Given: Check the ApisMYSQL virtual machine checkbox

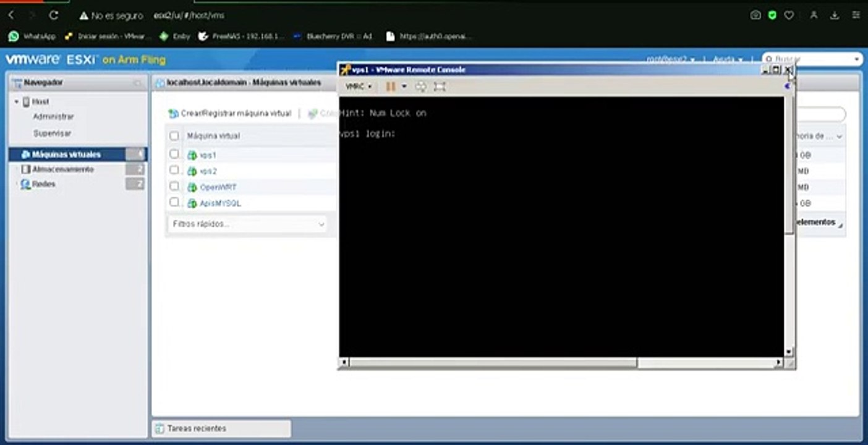Looking at the screenshot, I should click(174, 203).
